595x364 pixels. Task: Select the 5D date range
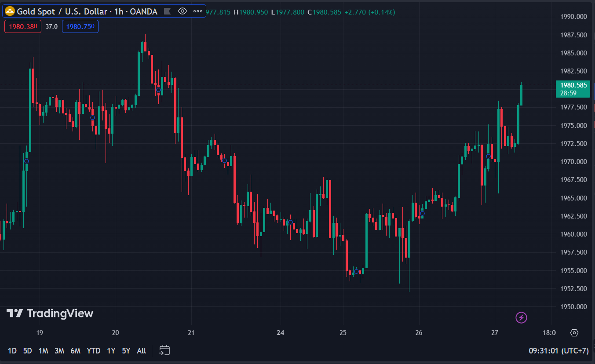27,351
